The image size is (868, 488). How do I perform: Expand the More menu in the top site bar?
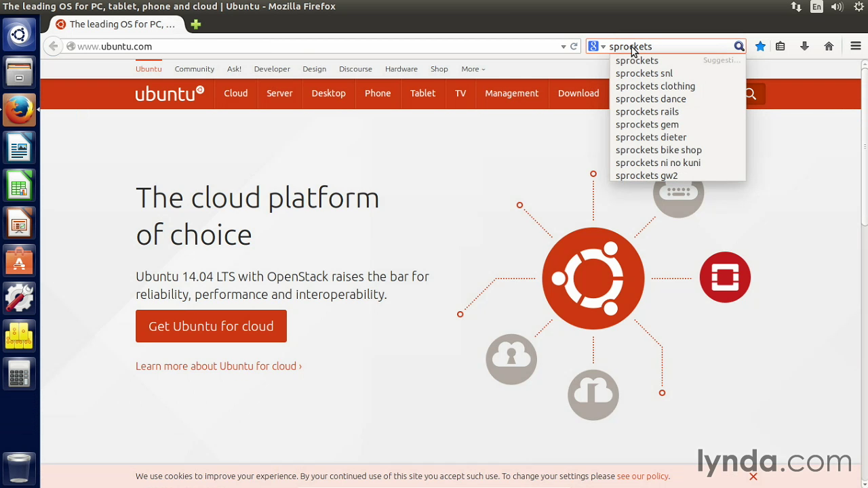[473, 69]
